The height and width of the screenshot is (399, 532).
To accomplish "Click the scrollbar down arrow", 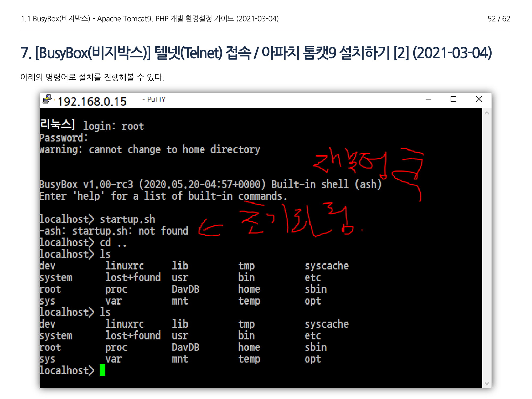I will (x=487, y=383).
